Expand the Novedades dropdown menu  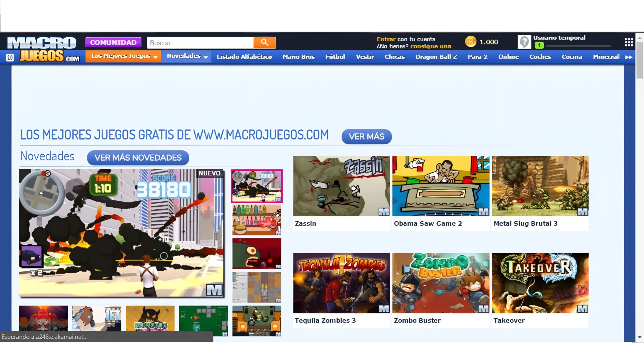point(186,56)
